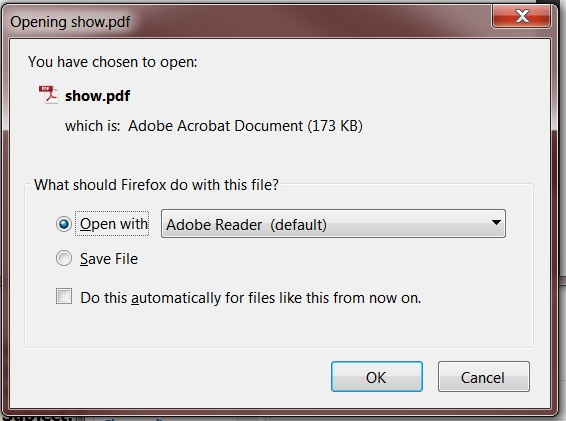
Task: Confirm with the OK button
Action: (x=377, y=377)
